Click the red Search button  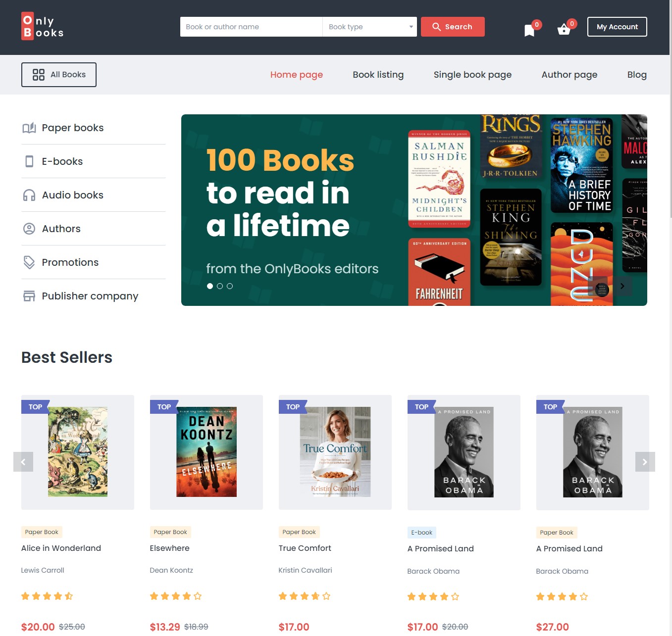tap(453, 27)
